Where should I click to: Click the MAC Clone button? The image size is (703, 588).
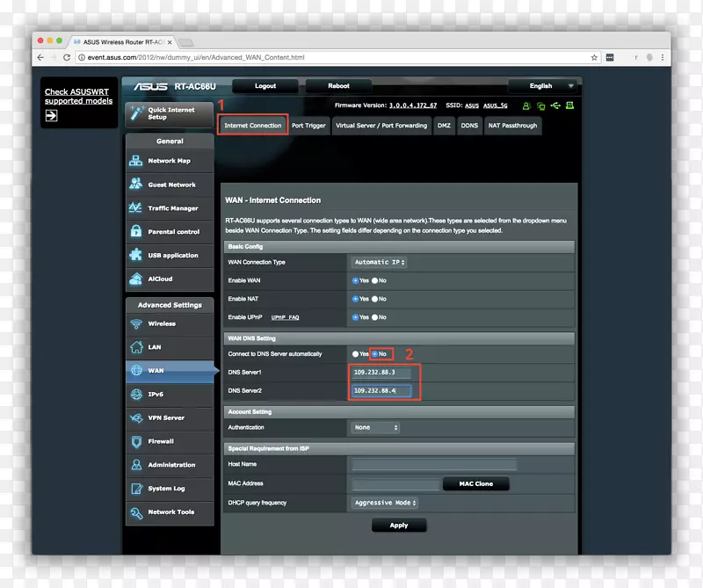475,483
